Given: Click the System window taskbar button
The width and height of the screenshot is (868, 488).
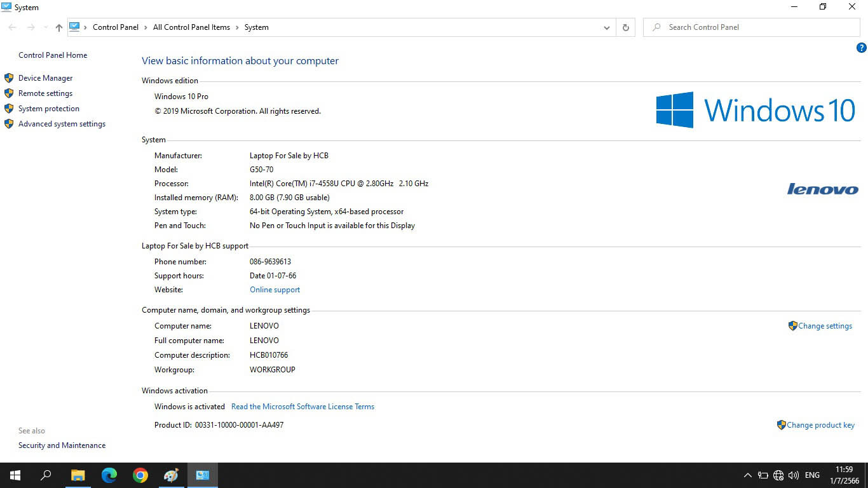Looking at the screenshot, I should tap(203, 475).
